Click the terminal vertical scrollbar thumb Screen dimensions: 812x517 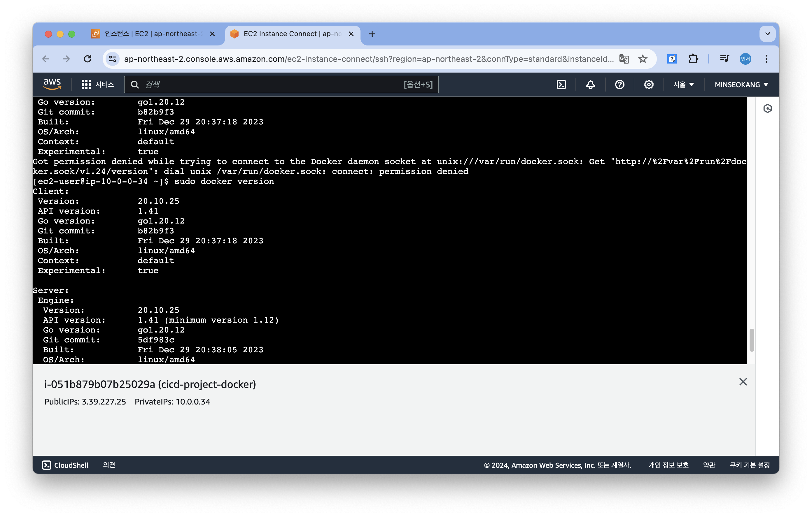752,340
